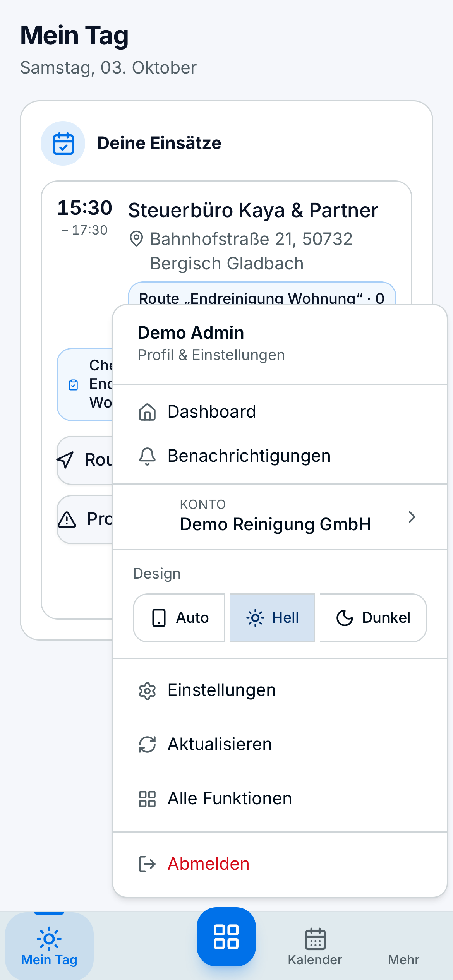This screenshot has width=453, height=980.
Task: Click the sun icon above Mein Tag tab
Action: click(49, 939)
